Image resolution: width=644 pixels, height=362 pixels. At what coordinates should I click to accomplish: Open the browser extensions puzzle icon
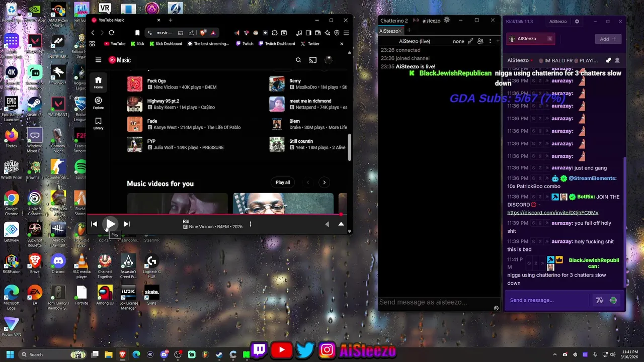[275, 33]
